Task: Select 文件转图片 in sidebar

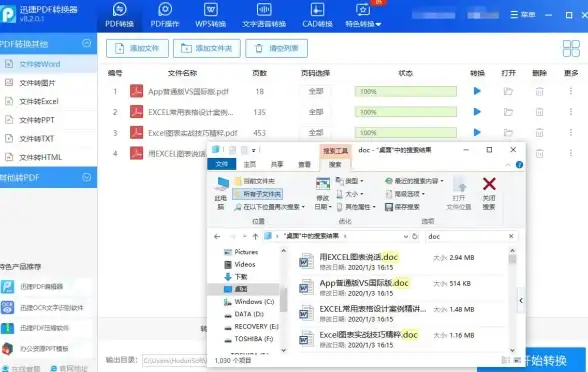Action: click(x=48, y=83)
